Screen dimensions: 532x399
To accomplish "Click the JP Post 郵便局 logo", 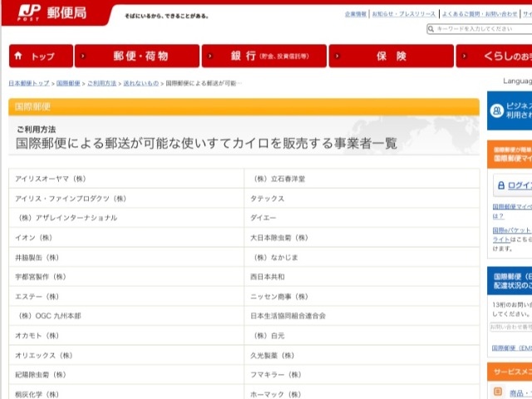I will 52,13.
